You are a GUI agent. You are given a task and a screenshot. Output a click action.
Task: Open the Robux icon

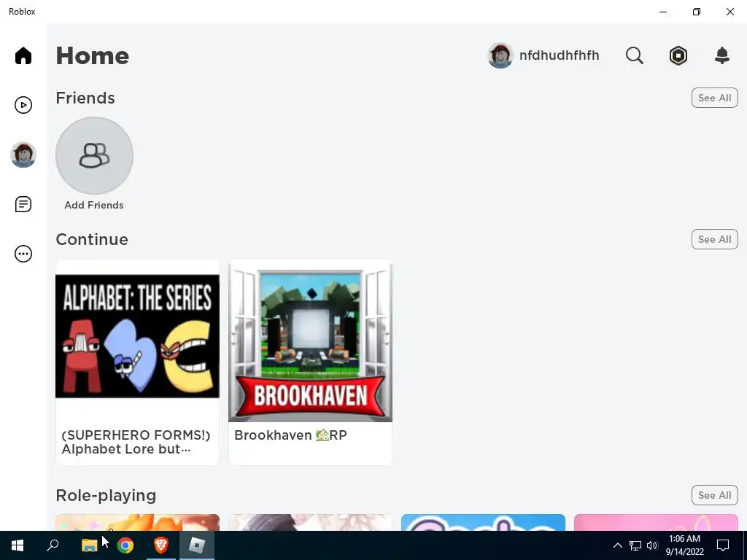coord(678,55)
